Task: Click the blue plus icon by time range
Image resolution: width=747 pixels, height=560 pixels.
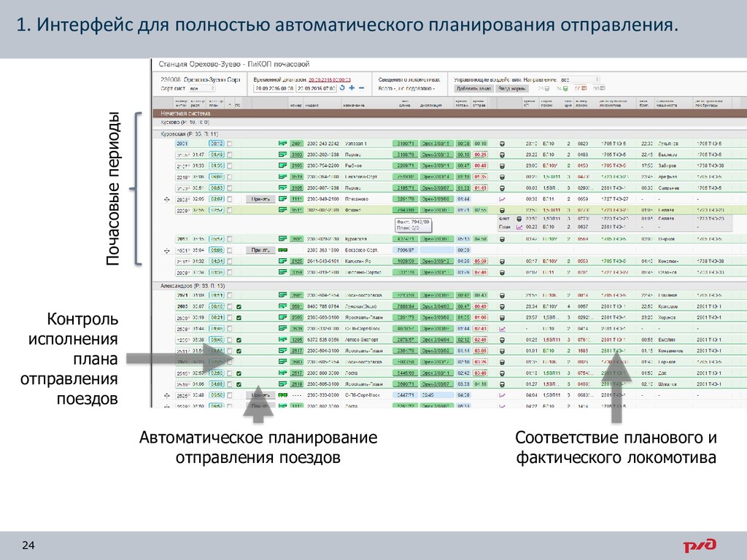Action: (x=352, y=88)
